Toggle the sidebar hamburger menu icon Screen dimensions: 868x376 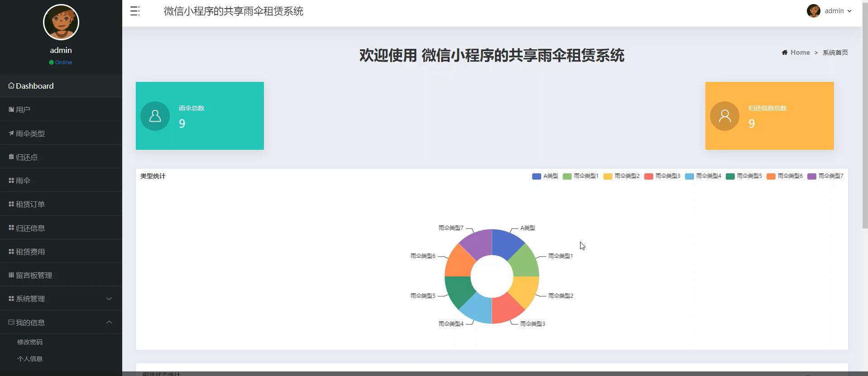(135, 11)
